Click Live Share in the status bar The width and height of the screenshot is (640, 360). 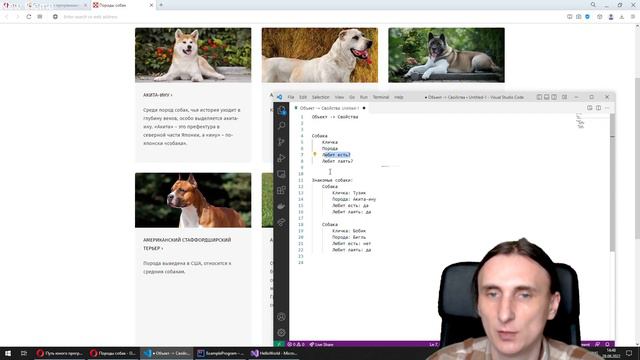(x=321, y=344)
